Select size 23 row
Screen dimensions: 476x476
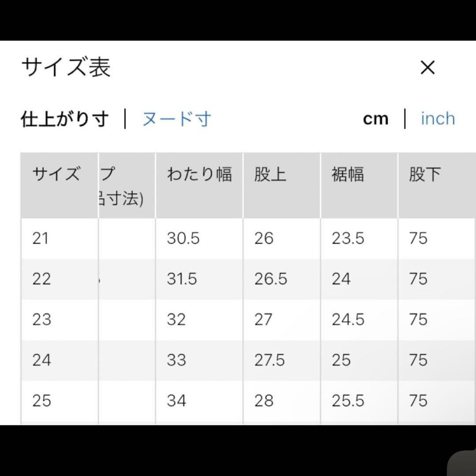pyautogui.click(x=248, y=320)
